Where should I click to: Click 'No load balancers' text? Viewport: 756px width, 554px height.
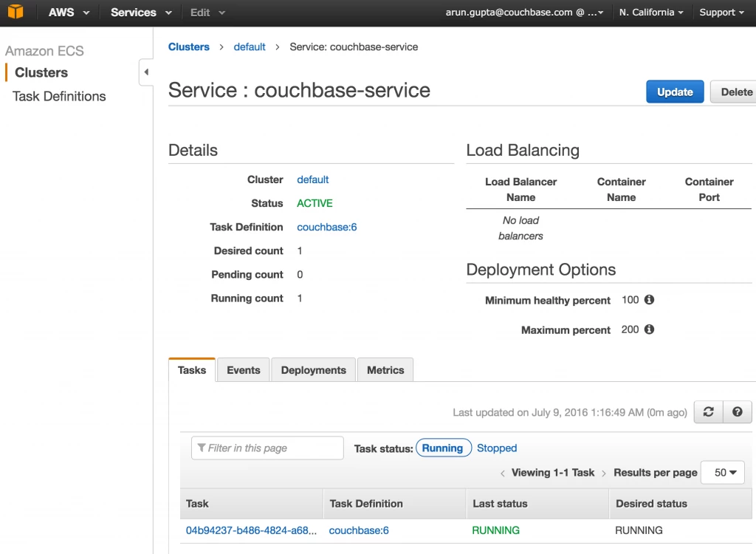(520, 228)
